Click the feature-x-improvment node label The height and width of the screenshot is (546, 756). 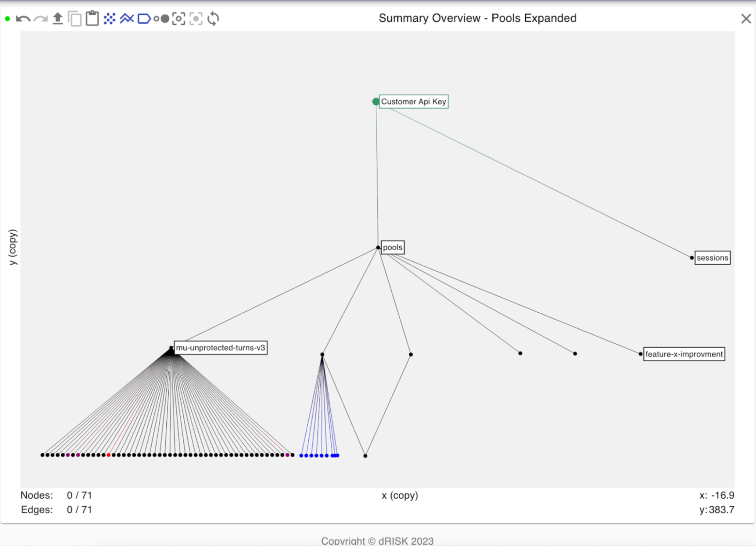pyautogui.click(x=684, y=354)
